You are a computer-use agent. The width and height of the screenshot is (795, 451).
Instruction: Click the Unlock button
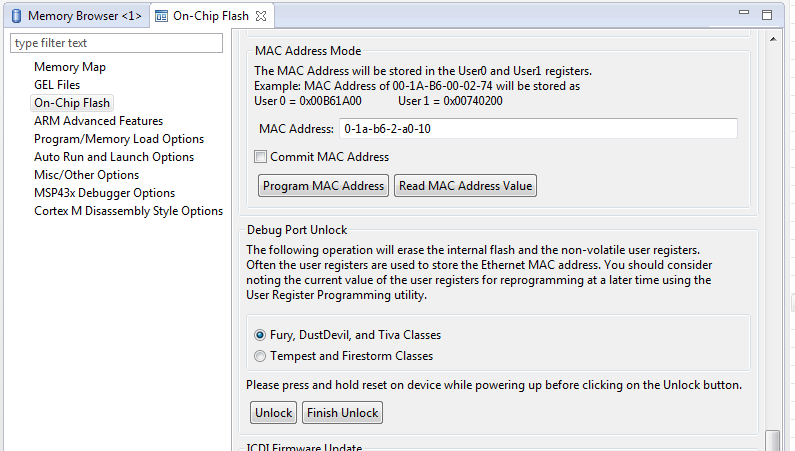pyautogui.click(x=274, y=412)
